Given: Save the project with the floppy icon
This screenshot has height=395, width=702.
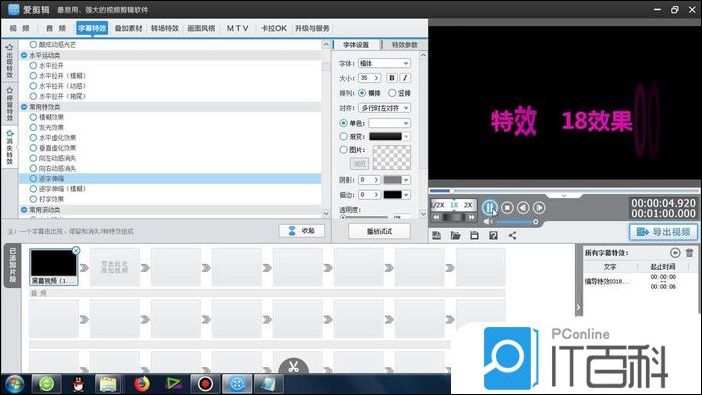Looking at the screenshot, I should [x=474, y=236].
